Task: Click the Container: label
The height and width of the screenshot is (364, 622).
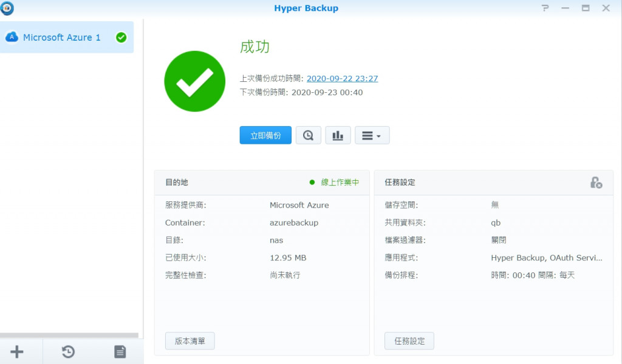Action: (x=185, y=223)
